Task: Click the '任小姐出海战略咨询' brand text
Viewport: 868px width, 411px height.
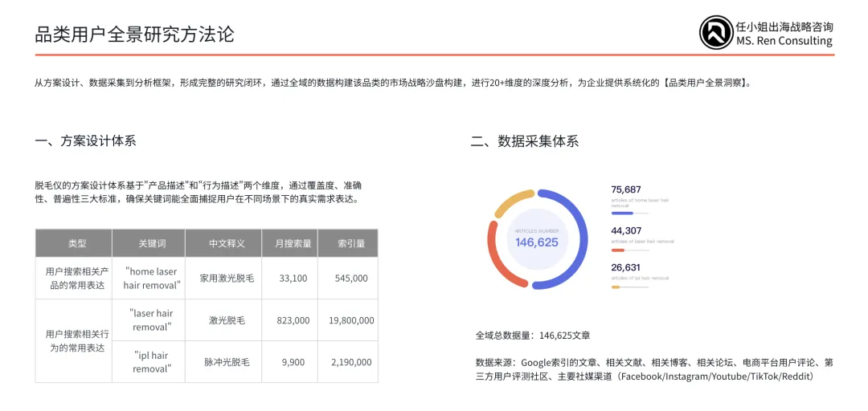Action: pos(784,26)
